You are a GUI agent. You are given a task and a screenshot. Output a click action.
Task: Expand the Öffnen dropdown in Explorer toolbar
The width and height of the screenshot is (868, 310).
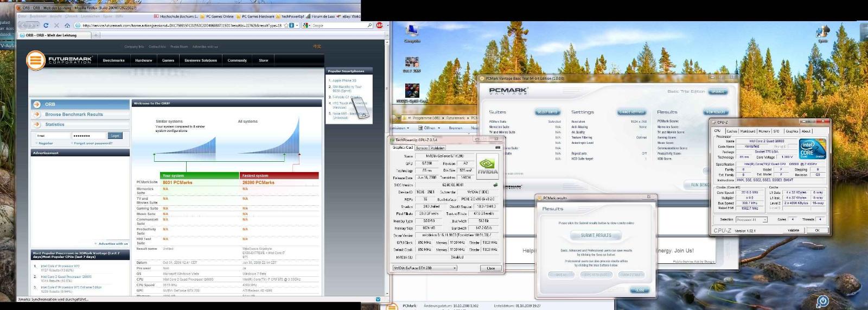[x=439, y=128]
